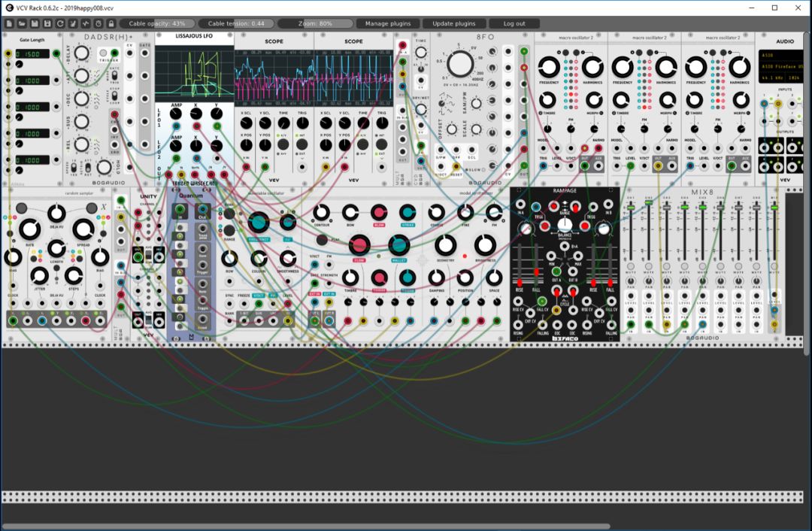Screen dimensions: 812x531
Task: Click first macro oscillator OUT port
Action: [x=585, y=165]
